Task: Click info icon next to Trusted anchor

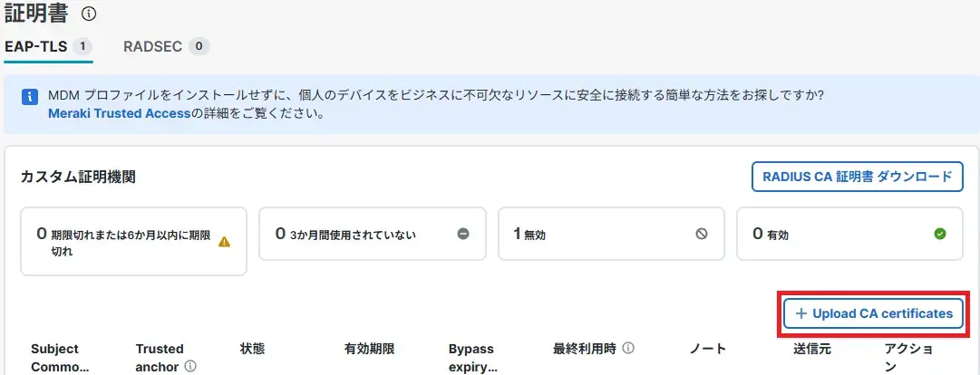Action: coord(190,367)
